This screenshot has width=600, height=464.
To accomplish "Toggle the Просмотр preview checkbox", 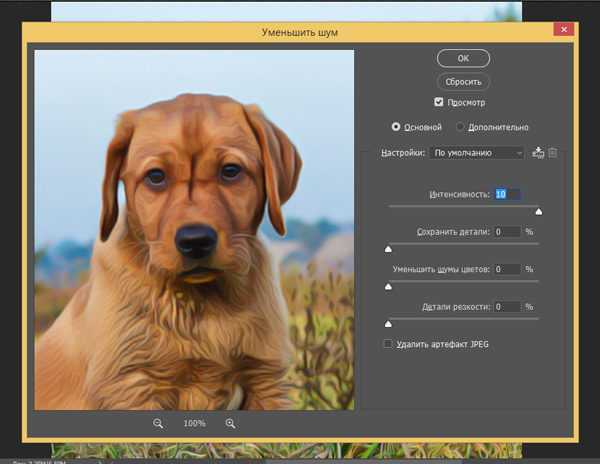I will pos(439,102).
